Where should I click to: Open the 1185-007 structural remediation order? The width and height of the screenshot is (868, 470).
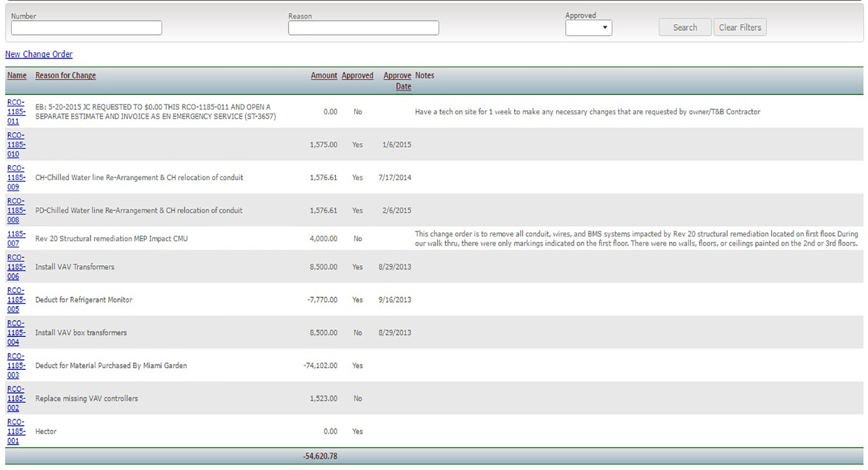(x=16, y=239)
